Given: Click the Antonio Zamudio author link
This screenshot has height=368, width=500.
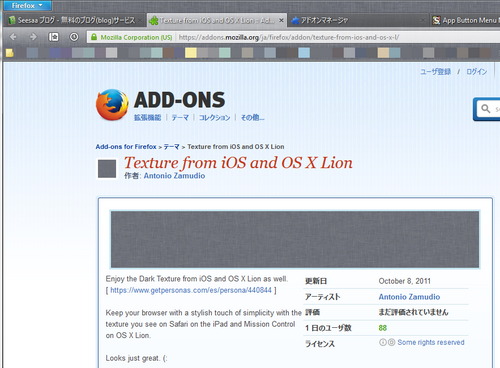Looking at the screenshot, I should tap(174, 176).
